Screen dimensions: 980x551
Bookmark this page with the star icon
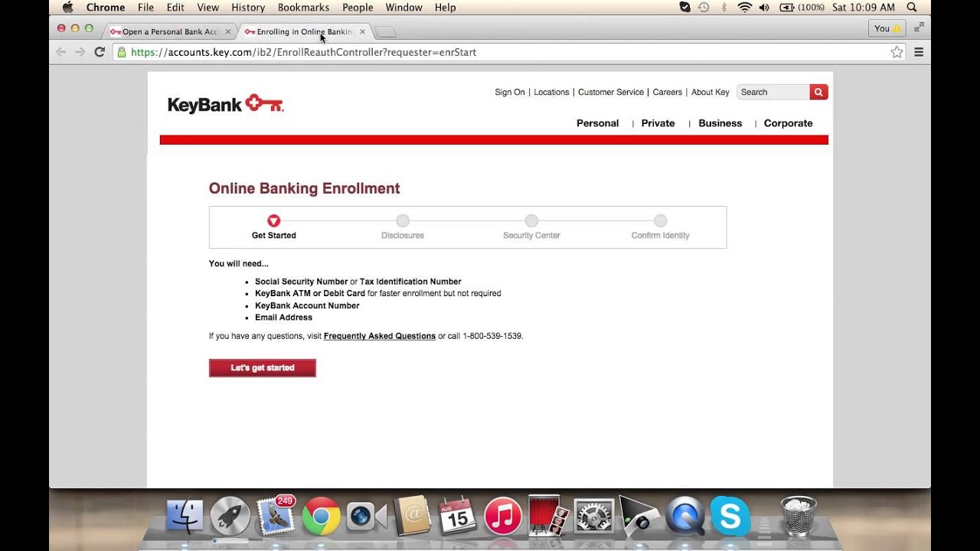(x=897, y=52)
